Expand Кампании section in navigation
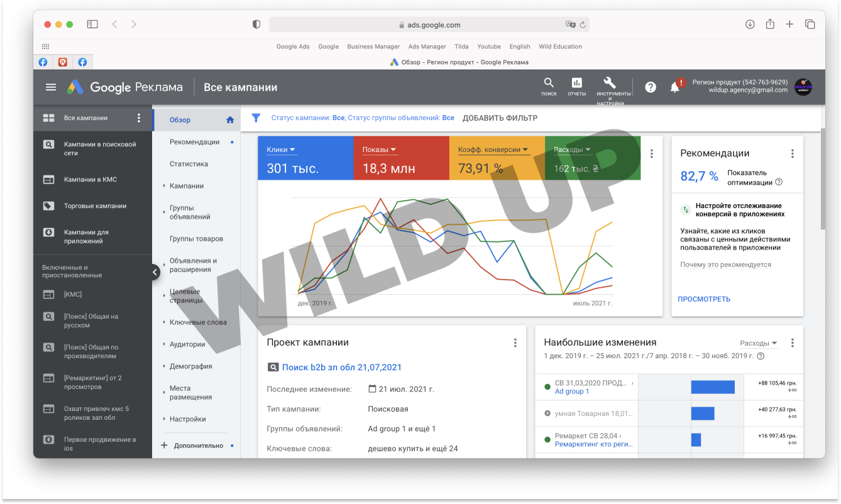This screenshot has width=841, height=504. pos(187,186)
